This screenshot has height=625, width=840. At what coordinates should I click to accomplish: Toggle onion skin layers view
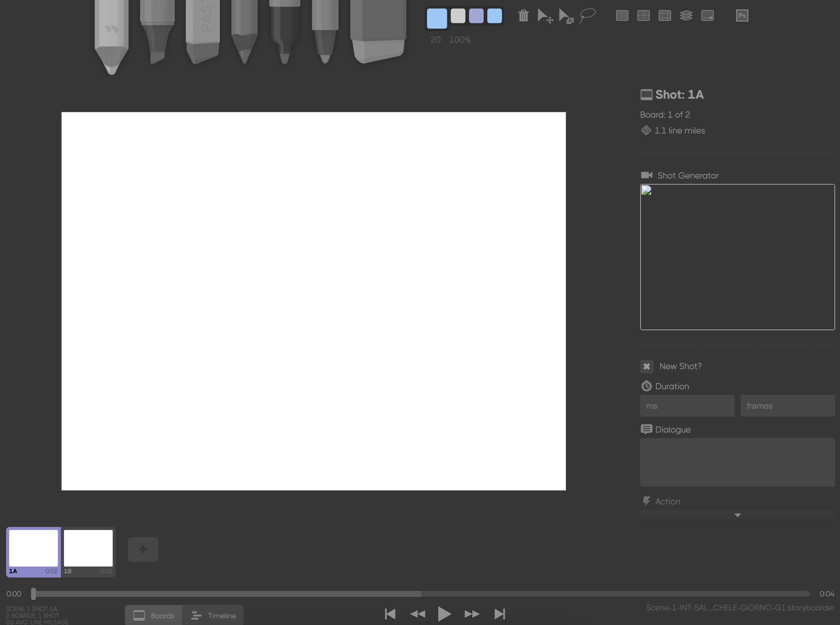686,16
